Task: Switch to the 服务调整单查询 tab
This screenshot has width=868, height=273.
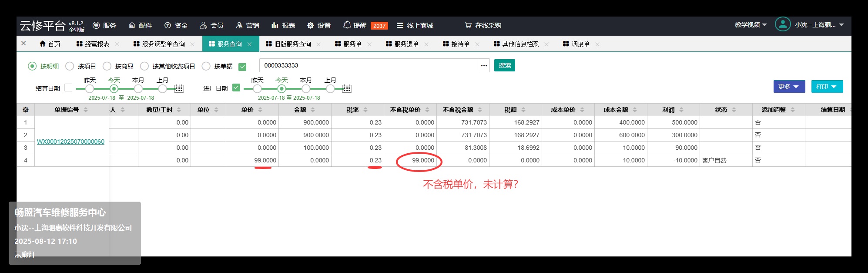Action: click(x=163, y=44)
